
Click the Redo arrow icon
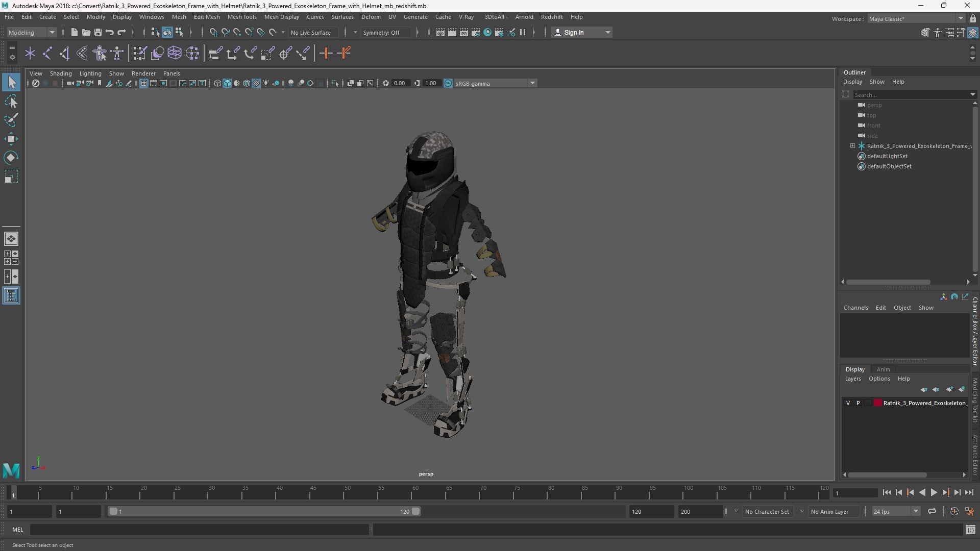[x=121, y=32]
